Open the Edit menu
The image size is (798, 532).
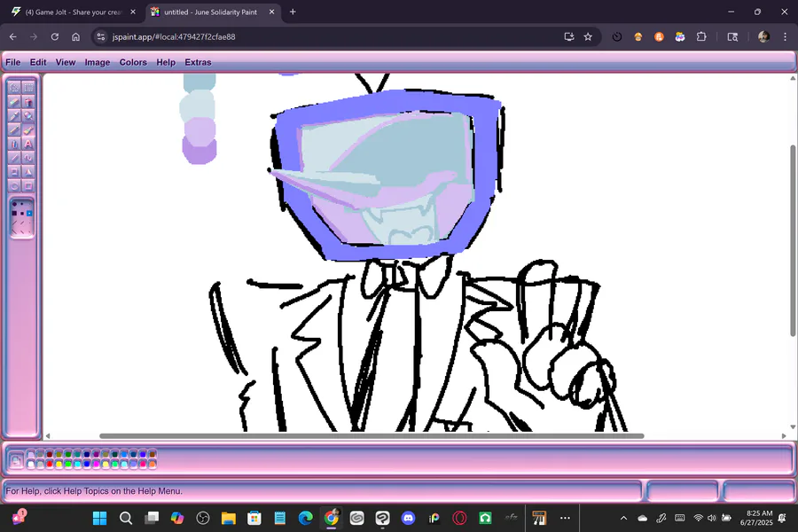pyautogui.click(x=38, y=62)
